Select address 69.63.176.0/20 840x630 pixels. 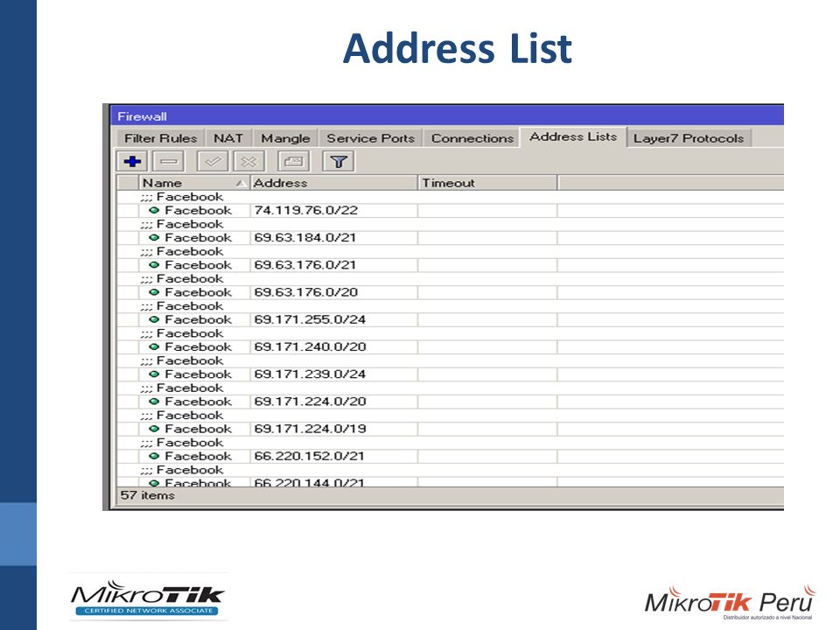(x=306, y=292)
